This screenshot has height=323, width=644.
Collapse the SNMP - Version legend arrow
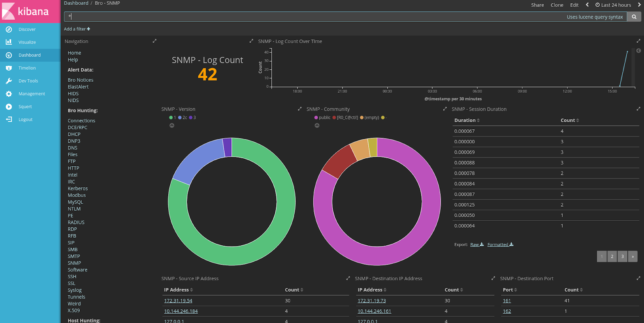[172, 126]
